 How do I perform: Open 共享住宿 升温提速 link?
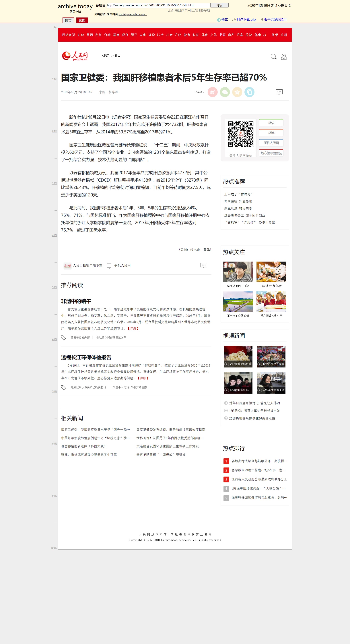238,201
